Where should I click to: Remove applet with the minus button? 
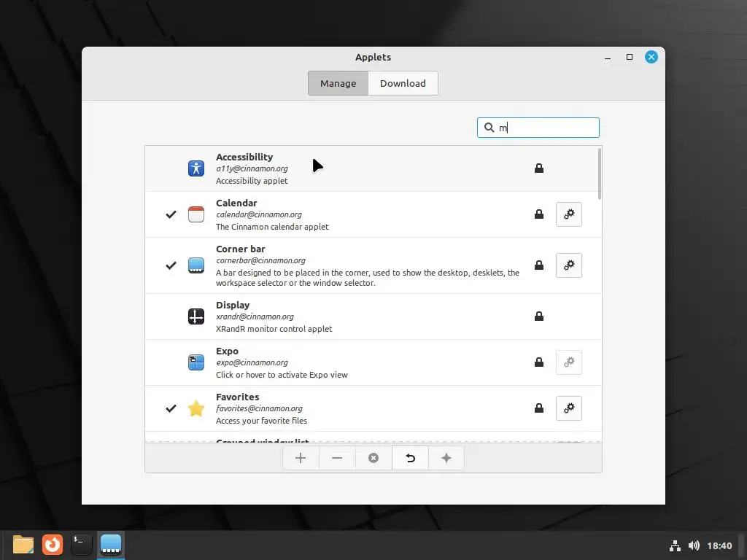coord(337,458)
